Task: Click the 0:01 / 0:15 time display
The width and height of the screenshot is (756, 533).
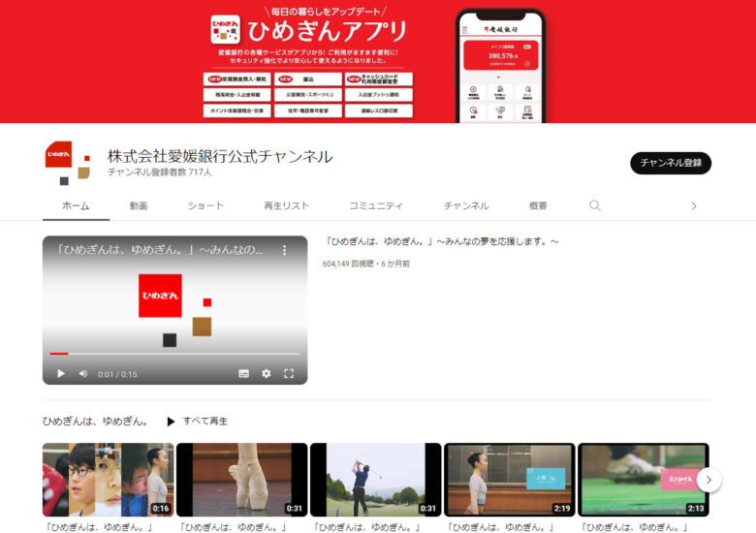Action: pos(117,374)
